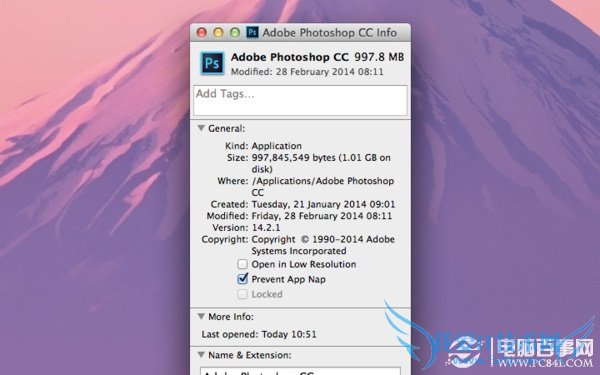Uncheck the Prevent App Nap checkbox
Viewport: 600px width, 375px height.
(x=242, y=279)
